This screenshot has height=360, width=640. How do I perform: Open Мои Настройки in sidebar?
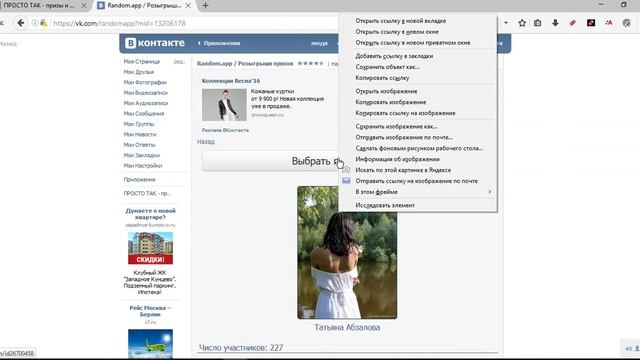(x=143, y=166)
